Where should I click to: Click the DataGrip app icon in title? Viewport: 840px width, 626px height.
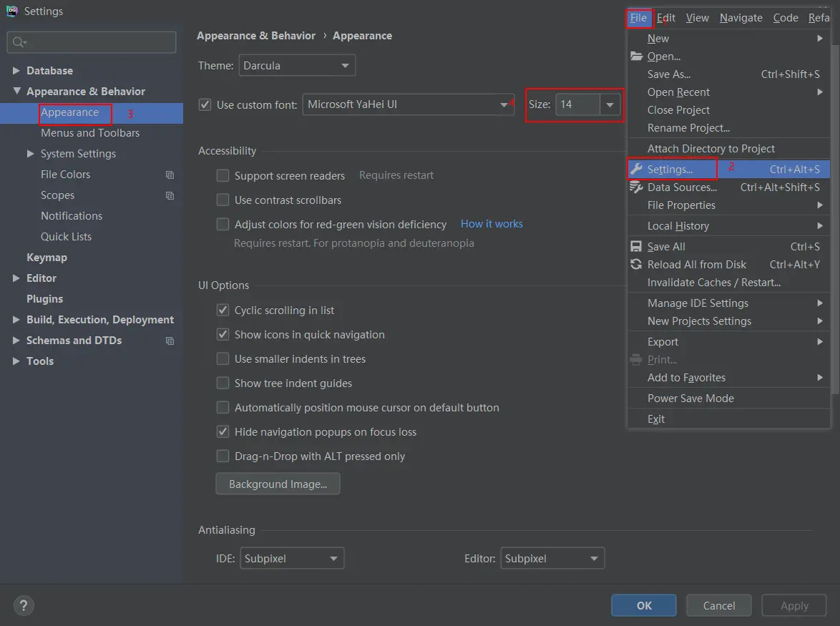[11, 11]
